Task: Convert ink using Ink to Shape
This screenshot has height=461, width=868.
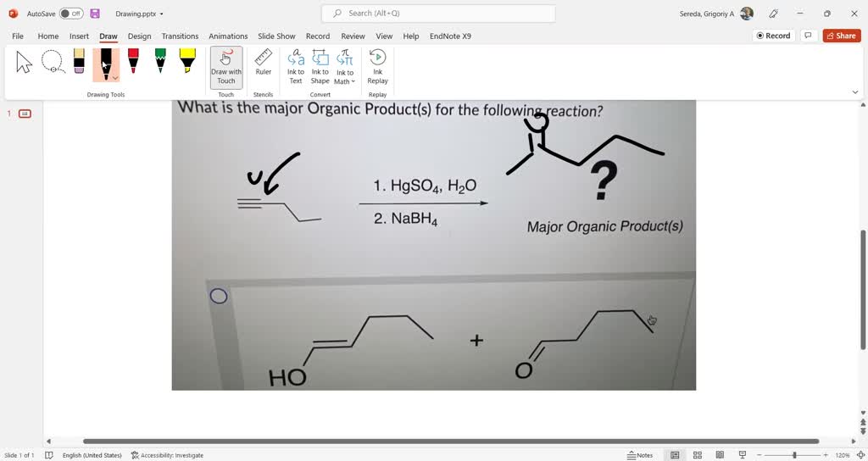Action: tap(320, 66)
